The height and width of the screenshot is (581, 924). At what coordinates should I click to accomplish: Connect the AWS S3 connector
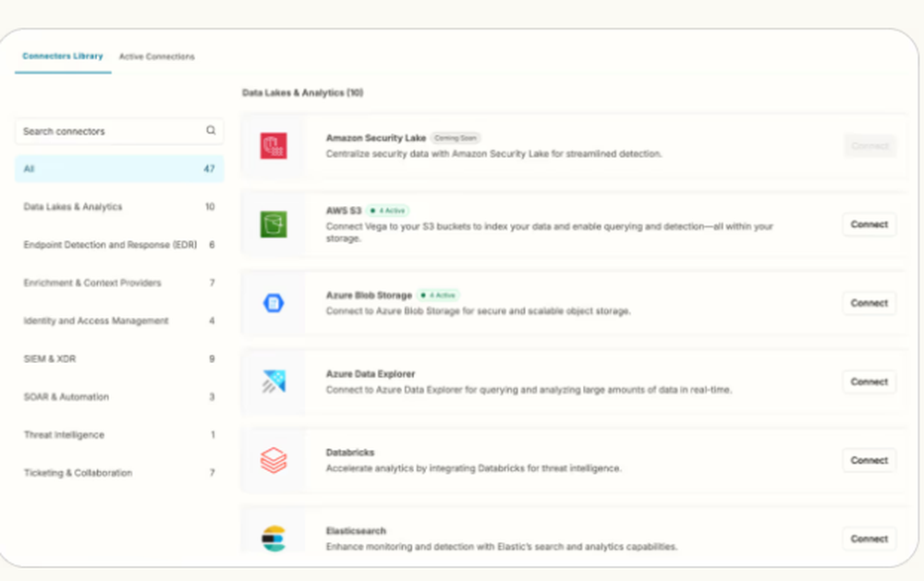[869, 224]
